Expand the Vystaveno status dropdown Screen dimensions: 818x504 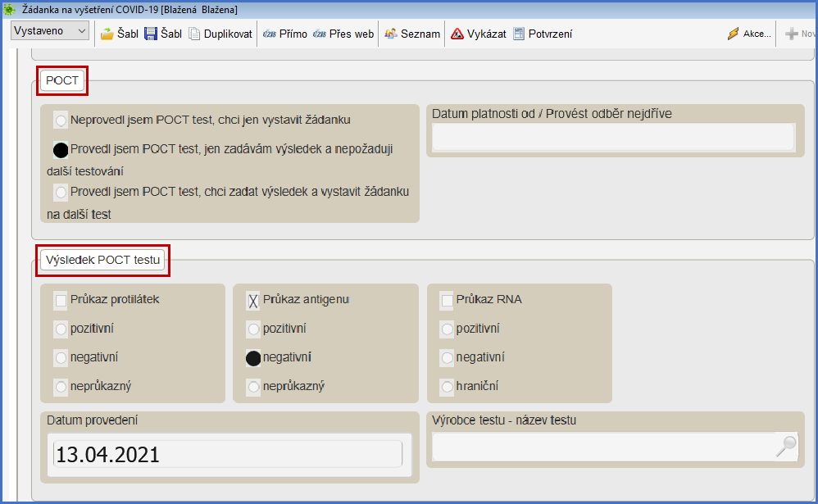(50, 30)
